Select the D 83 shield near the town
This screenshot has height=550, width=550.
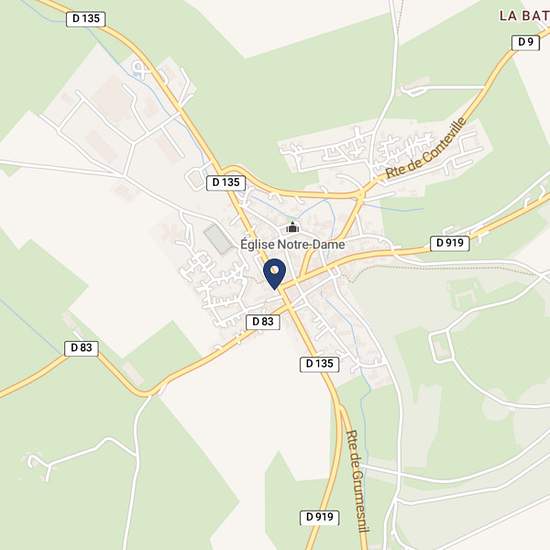(x=263, y=322)
